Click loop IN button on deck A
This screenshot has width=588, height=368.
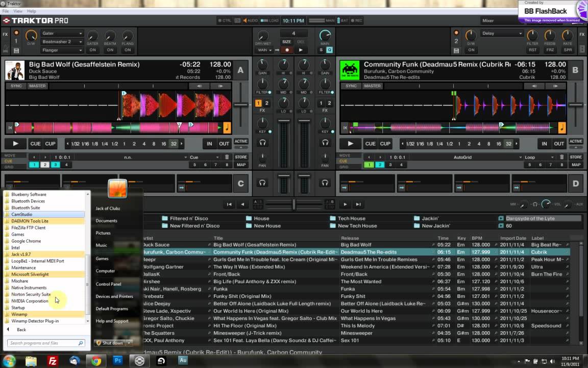pyautogui.click(x=209, y=144)
